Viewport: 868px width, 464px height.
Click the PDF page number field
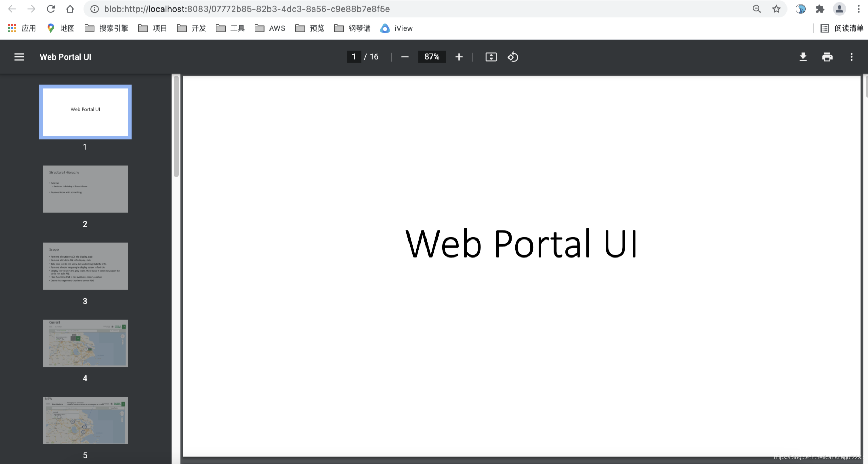click(354, 57)
